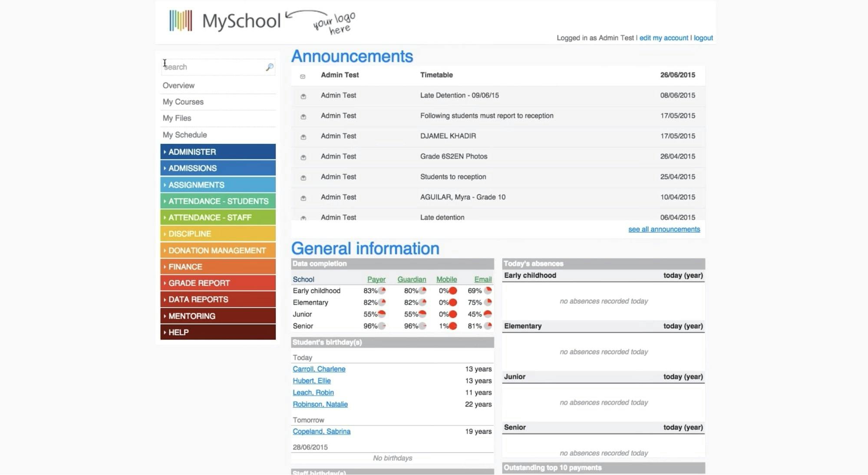This screenshot has height=475, width=868.
Task: Expand the ASSIGNMENTS menu section
Action: (x=218, y=185)
